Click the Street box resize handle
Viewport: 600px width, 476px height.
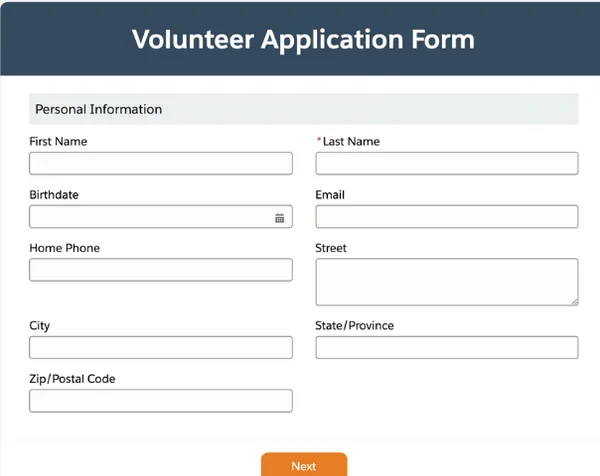click(573, 300)
